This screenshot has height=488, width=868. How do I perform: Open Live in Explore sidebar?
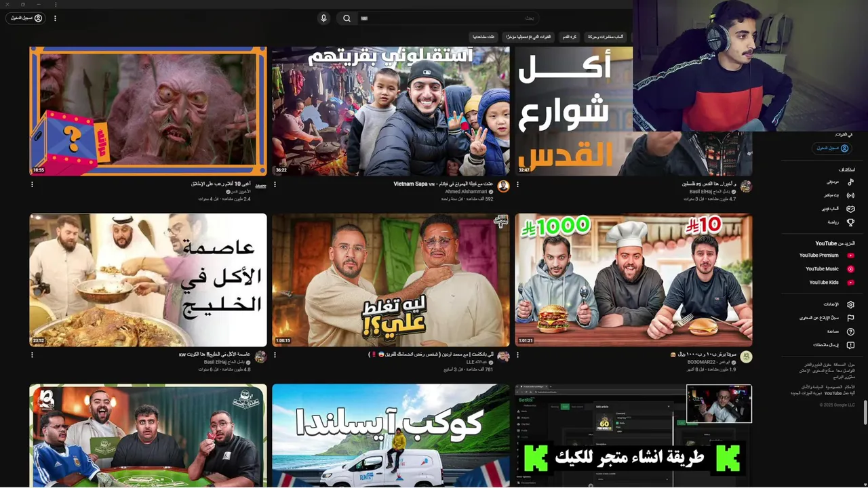click(840, 195)
